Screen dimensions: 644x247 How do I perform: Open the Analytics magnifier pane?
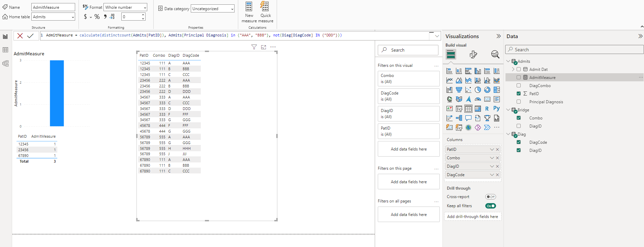tap(495, 54)
